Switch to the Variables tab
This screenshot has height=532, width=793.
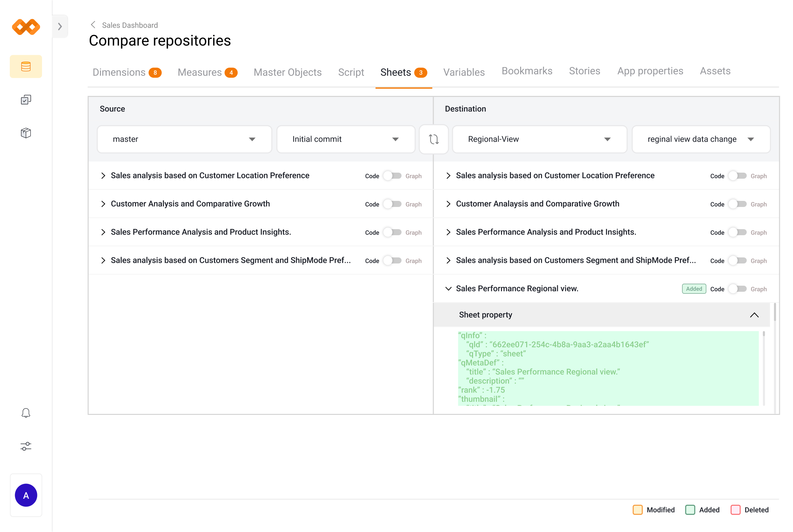(464, 72)
